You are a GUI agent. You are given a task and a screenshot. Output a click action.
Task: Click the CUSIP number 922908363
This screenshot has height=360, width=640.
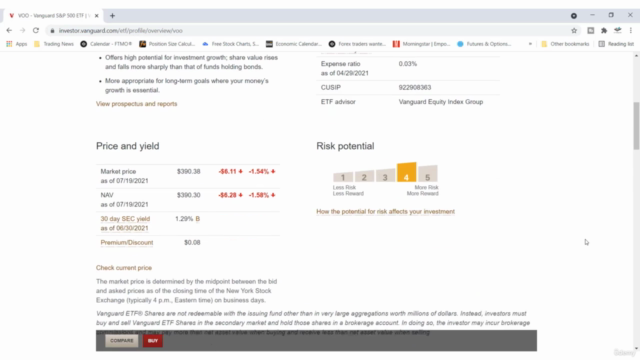point(415,87)
